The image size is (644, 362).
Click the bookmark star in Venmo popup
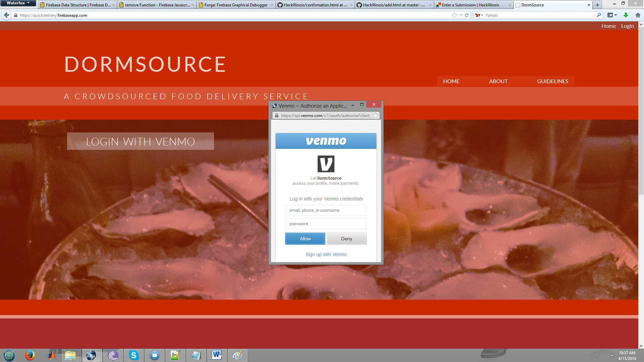coord(375,115)
